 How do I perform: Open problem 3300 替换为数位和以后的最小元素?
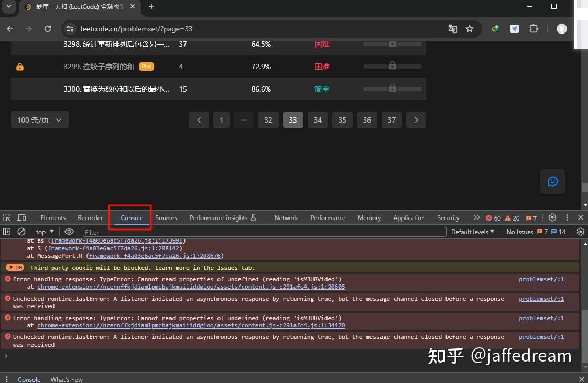tap(116, 89)
